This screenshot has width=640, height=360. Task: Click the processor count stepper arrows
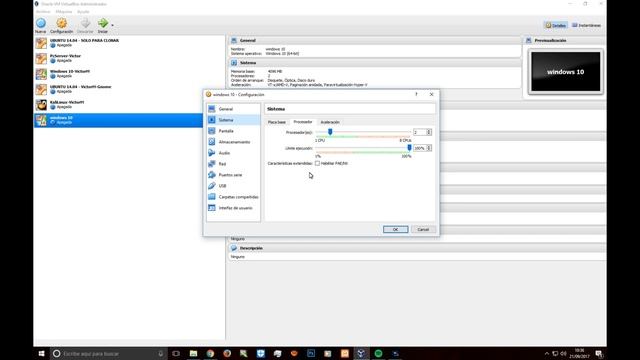click(429, 132)
